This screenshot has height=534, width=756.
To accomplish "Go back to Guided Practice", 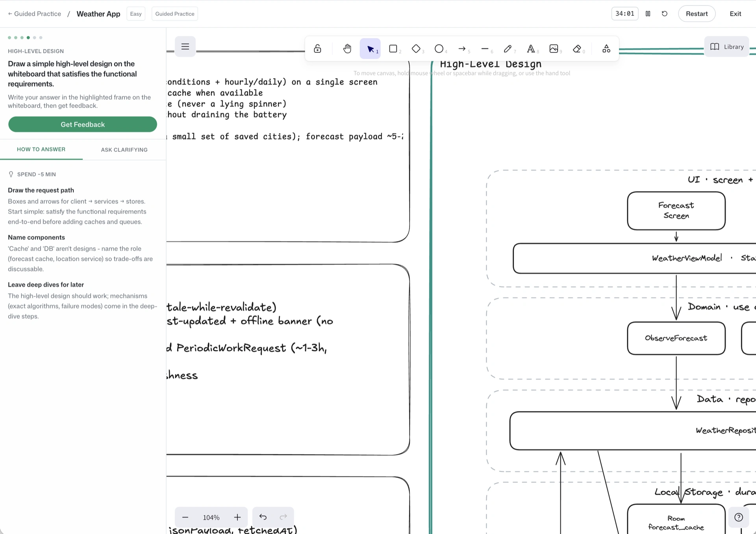I will click(34, 14).
